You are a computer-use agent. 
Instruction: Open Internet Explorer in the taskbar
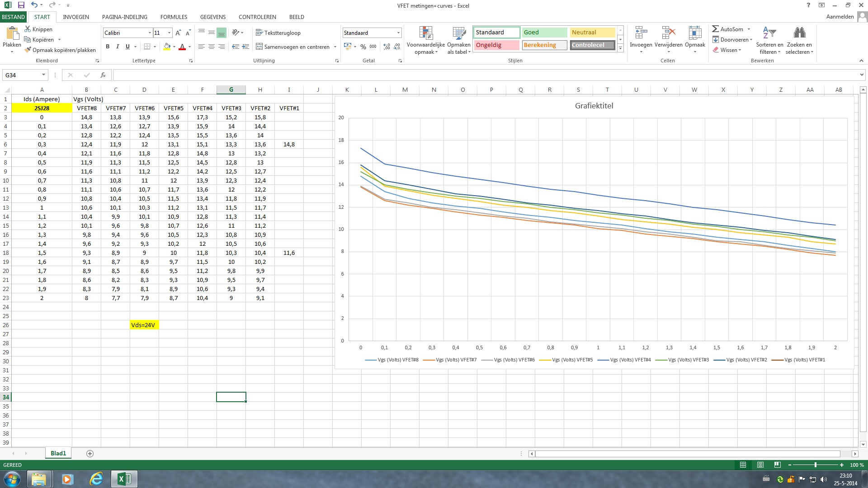pyautogui.click(x=96, y=479)
